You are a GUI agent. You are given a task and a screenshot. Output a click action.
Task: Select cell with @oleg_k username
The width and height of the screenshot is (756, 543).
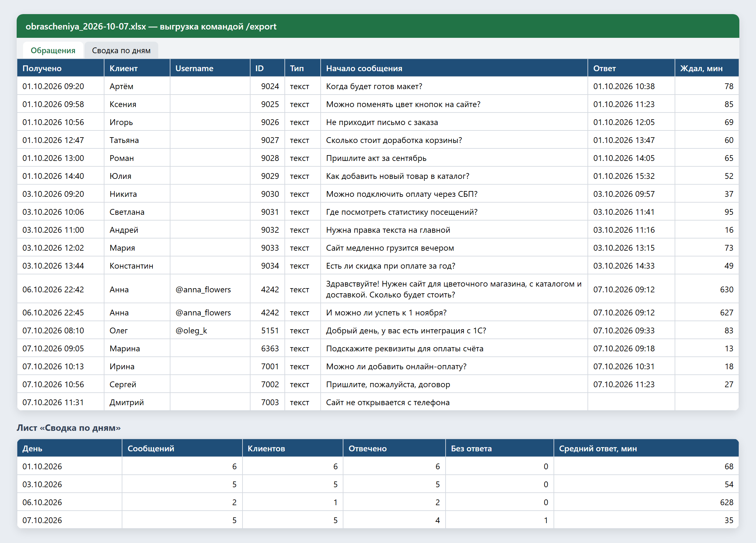(210, 330)
